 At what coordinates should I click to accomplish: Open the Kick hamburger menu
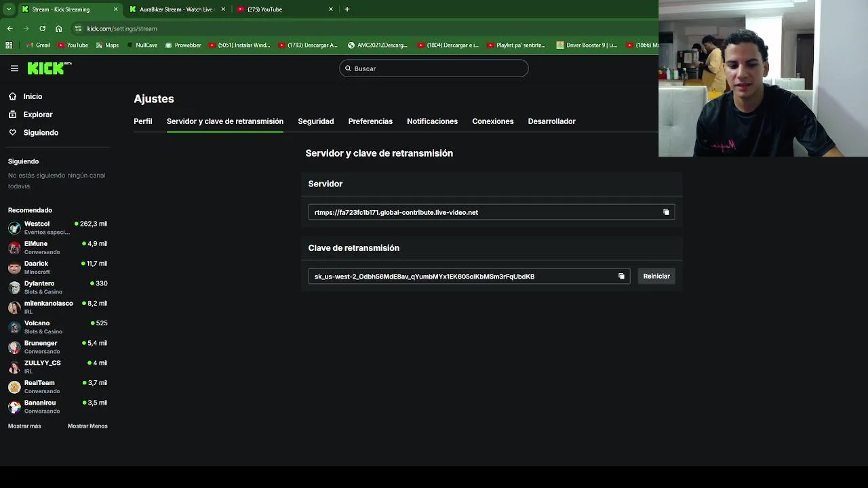(x=14, y=68)
